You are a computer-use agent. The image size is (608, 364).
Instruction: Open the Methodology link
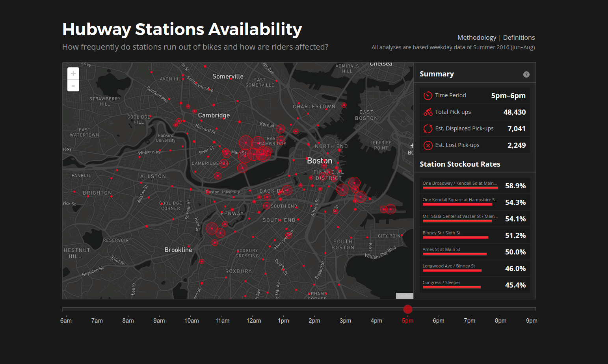click(476, 37)
